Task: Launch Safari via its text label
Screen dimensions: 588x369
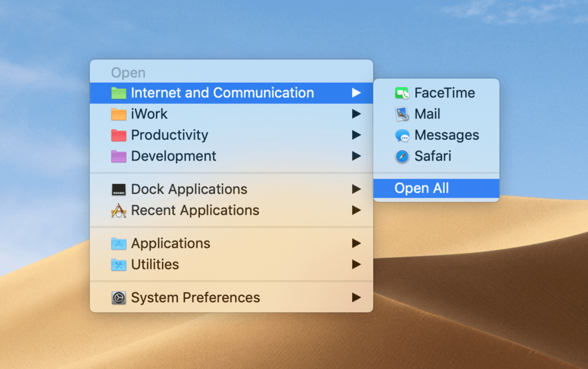Action: tap(433, 156)
